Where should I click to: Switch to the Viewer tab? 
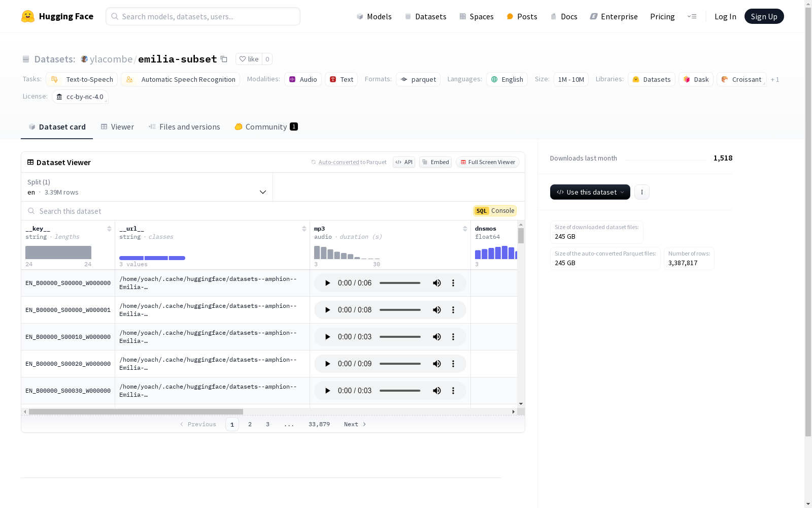117,127
